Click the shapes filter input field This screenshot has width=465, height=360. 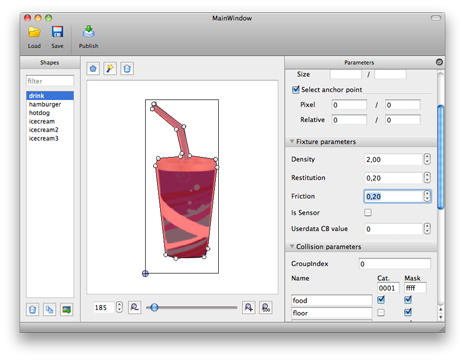(50, 81)
